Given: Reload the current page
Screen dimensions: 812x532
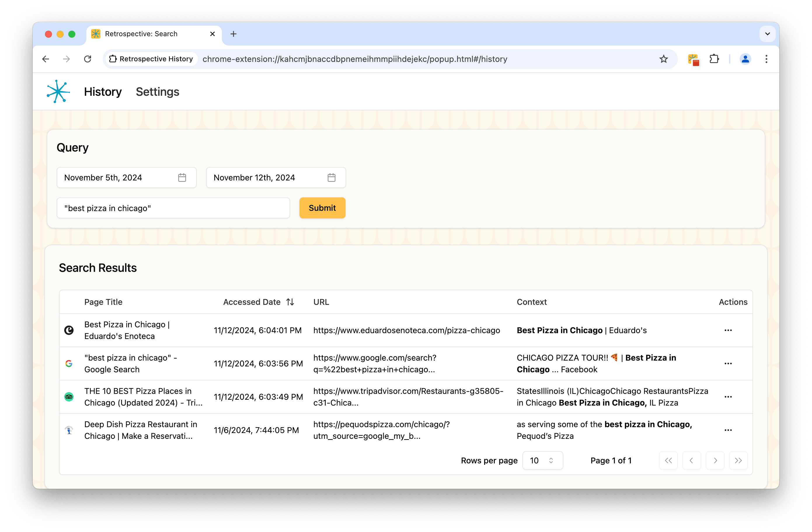Looking at the screenshot, I should coord(88,59).
